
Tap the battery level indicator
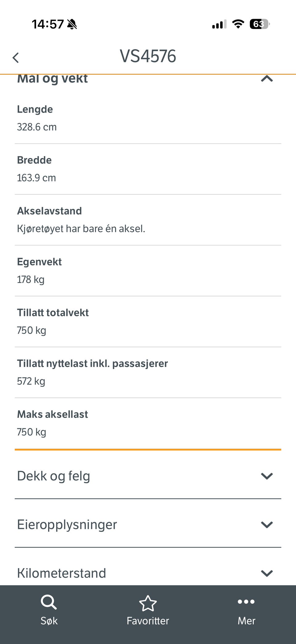[259, 24]
